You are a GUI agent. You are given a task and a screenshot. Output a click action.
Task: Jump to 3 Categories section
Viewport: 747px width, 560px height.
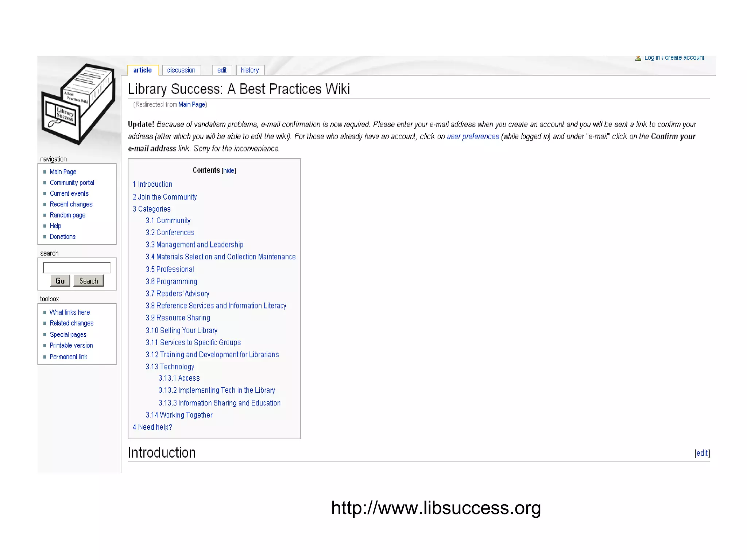(x=152, y=209)
